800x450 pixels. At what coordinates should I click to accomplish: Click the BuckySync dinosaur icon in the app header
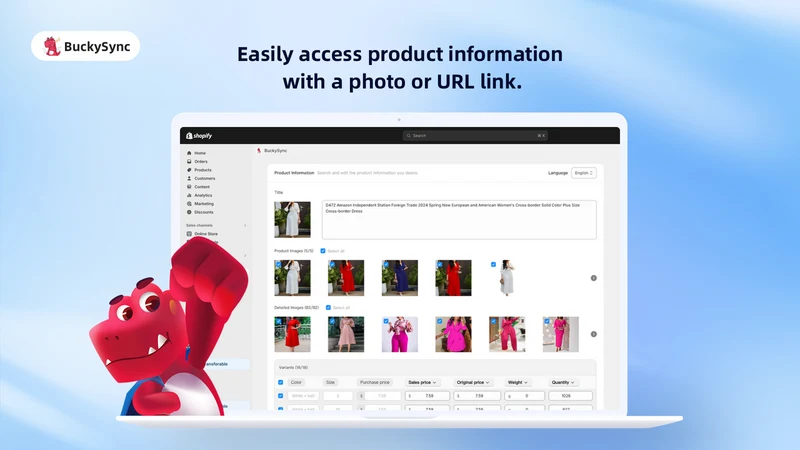click(x=259, y=151)
